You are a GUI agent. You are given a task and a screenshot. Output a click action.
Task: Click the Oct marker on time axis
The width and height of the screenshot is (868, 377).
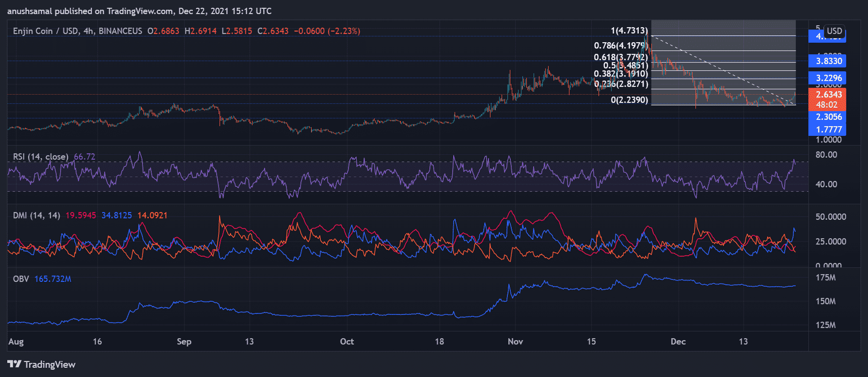(x=347, y=342)
